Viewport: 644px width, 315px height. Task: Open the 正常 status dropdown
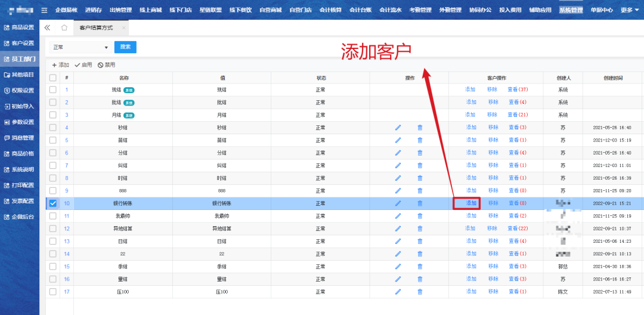click(x=80, y=47)
